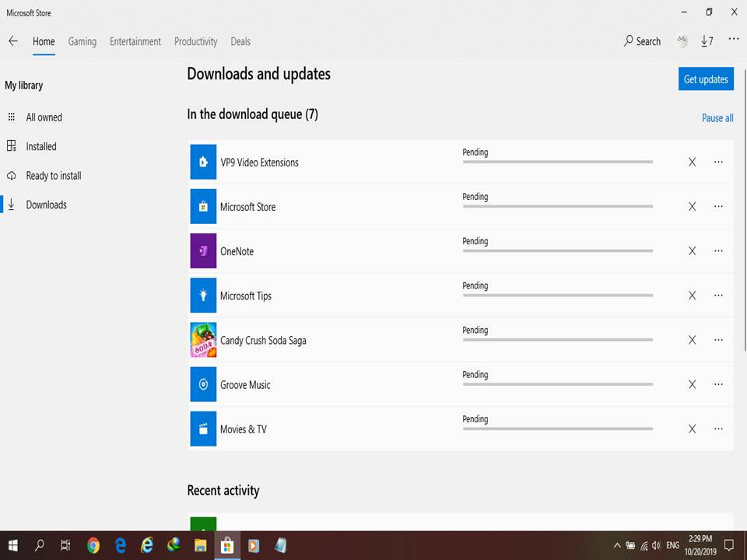Cancel the VP9 Video Extensions download
747x560 pixels.
692,162
